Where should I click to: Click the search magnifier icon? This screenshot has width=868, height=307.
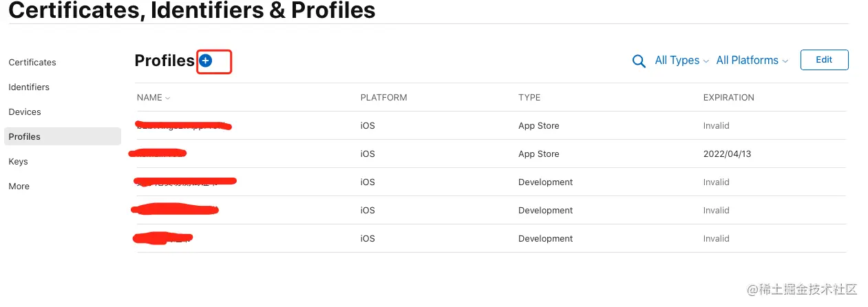tap(639, 61)
